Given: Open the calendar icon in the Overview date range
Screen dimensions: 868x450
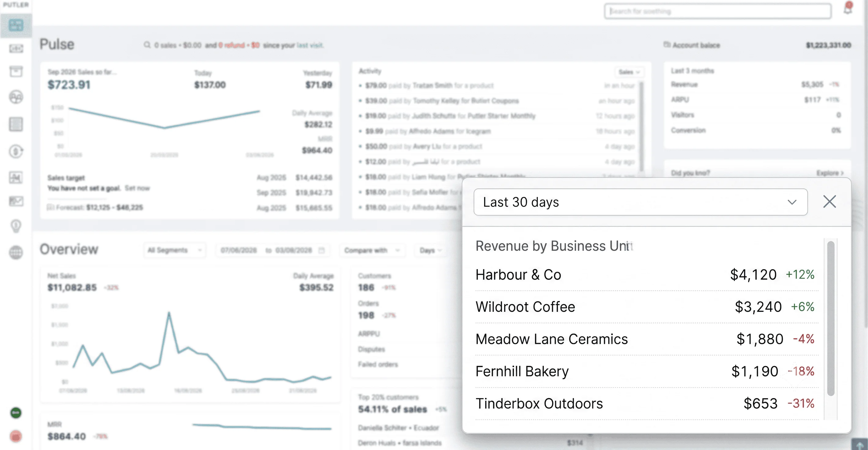Looking at the screenshot, I should (x=321, y=250).
